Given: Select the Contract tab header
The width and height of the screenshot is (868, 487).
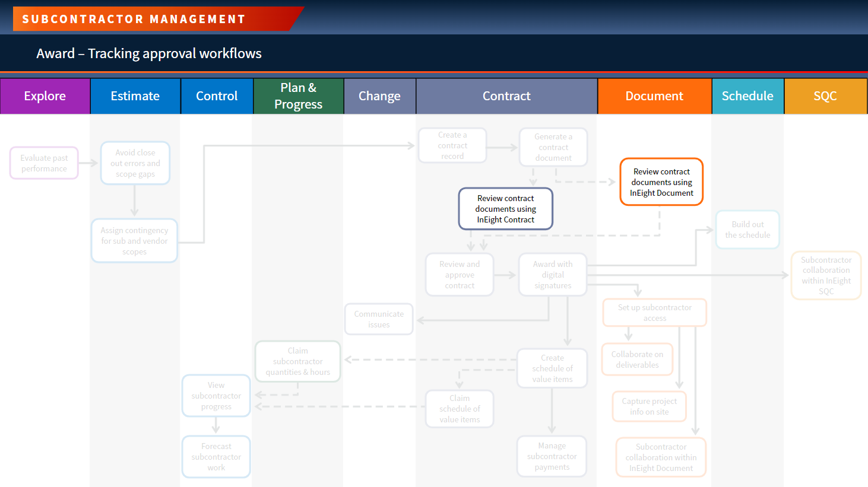Looking at the screenshot, I should (x=507, y=96).
